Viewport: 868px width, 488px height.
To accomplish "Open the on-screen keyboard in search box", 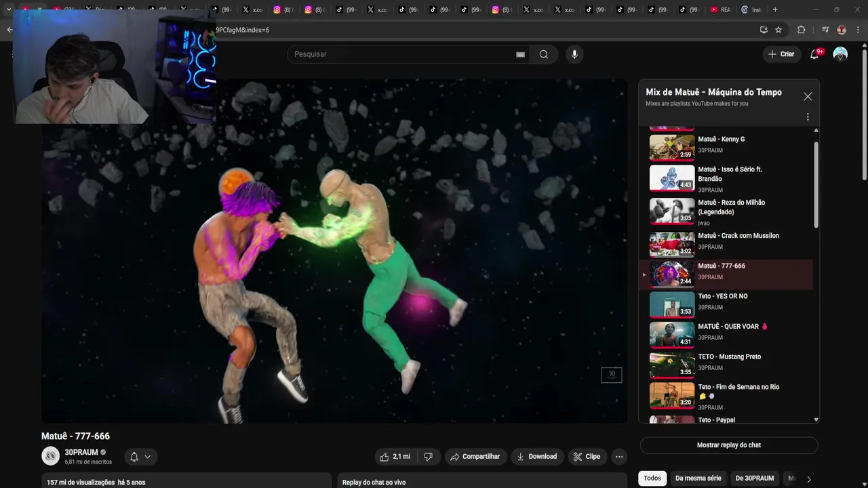I will click(x=520, y=54).
